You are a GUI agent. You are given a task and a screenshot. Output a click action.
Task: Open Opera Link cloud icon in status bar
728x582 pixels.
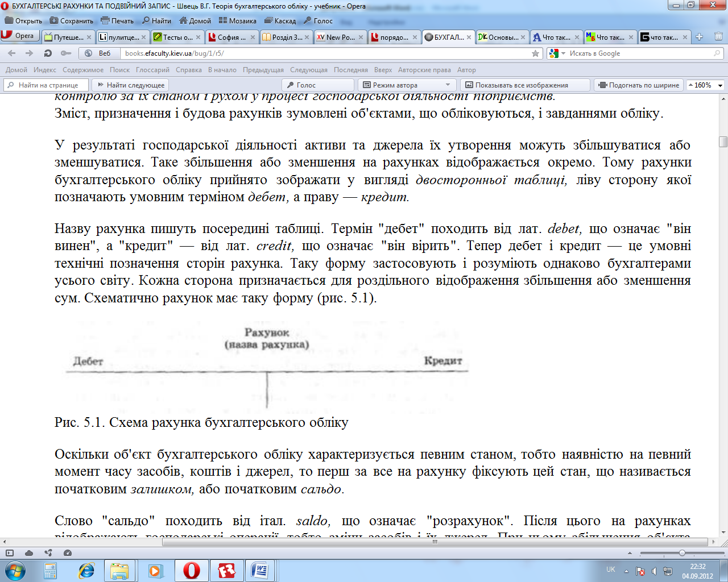coord(29,552)
